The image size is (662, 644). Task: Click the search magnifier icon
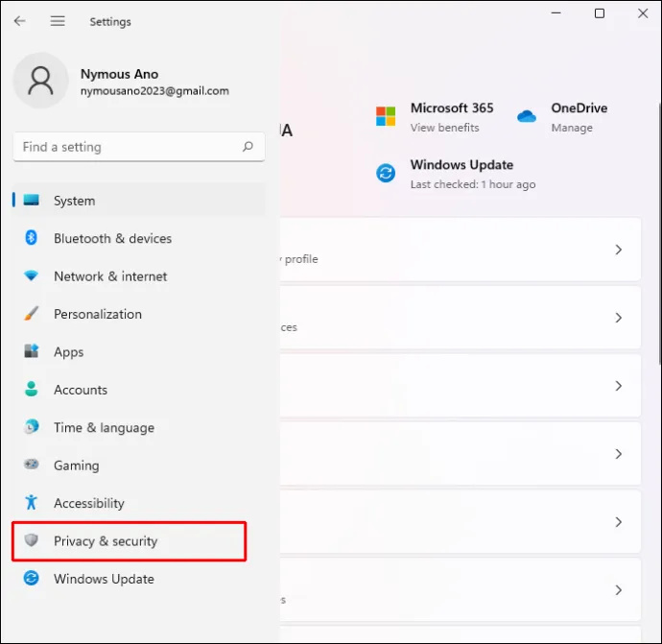248,147
